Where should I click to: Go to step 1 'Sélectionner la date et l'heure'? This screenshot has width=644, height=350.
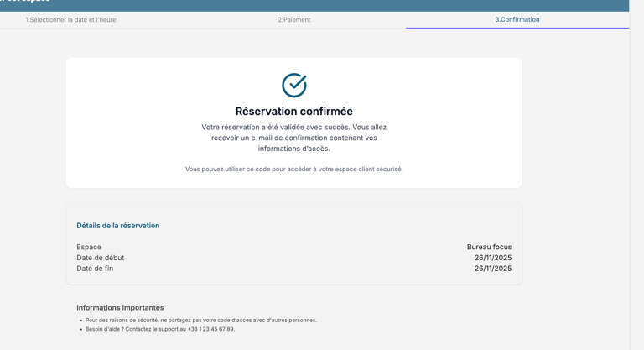pos(70,19)
